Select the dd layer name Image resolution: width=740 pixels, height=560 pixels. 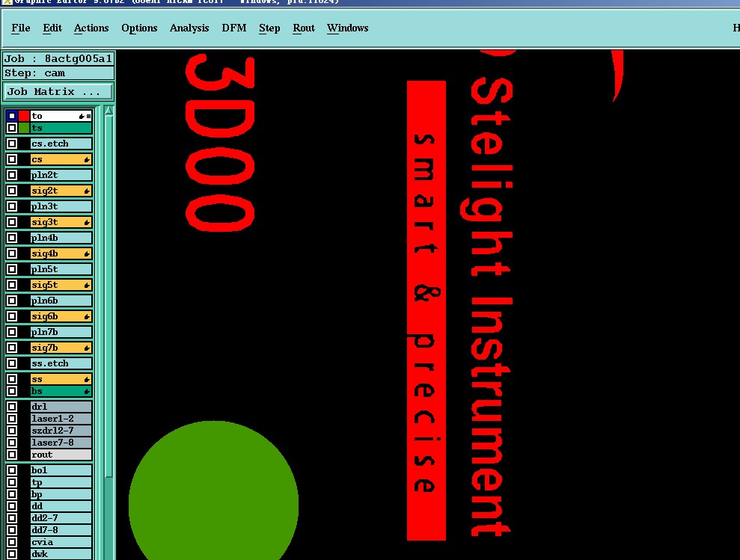click(x=61, y=506)
